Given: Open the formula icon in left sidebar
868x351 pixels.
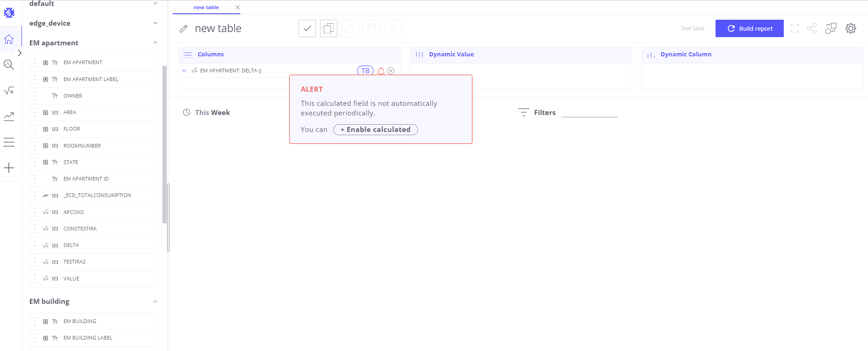Looking at the screenshot, I should (9, 91).
